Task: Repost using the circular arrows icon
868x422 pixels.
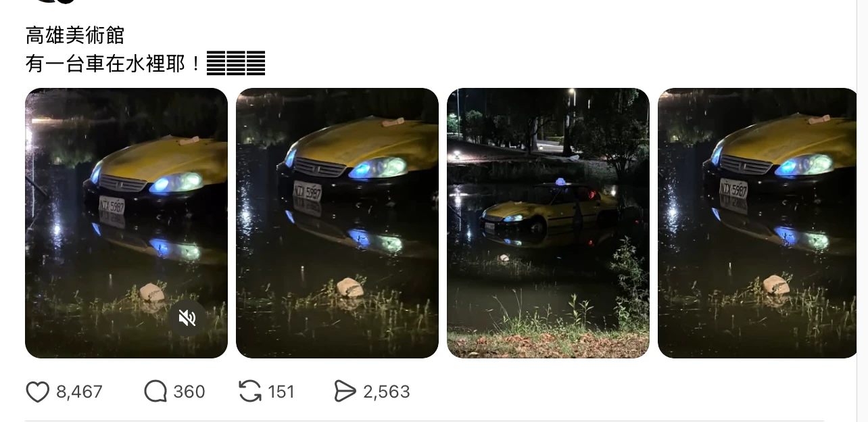Action: click(250, 392)
